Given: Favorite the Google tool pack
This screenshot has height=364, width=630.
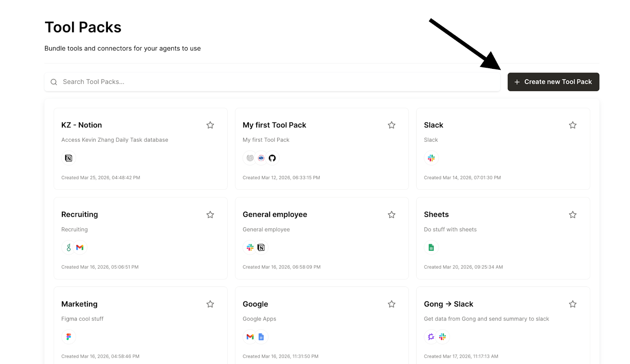Looking at the screenshot, I should coord(391,304).
